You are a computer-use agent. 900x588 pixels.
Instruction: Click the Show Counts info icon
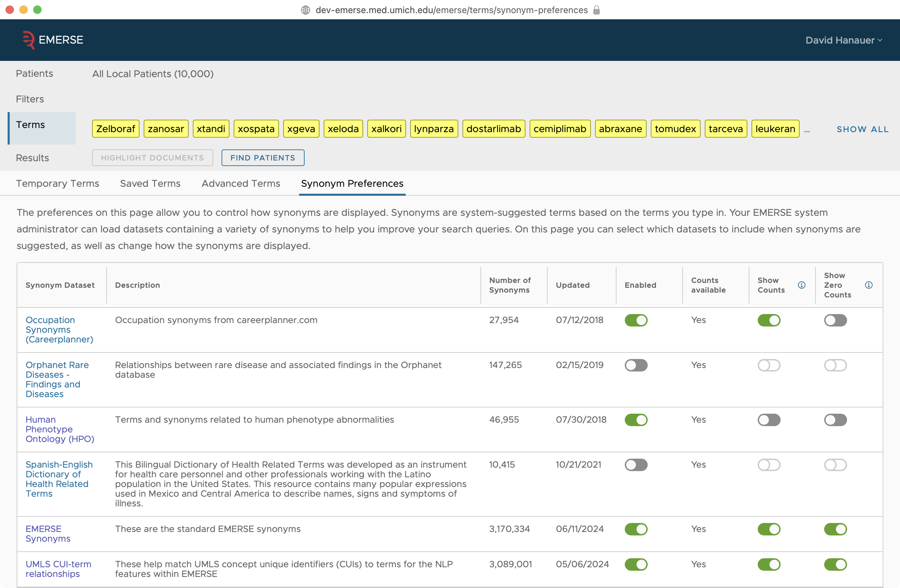[801, 285]
